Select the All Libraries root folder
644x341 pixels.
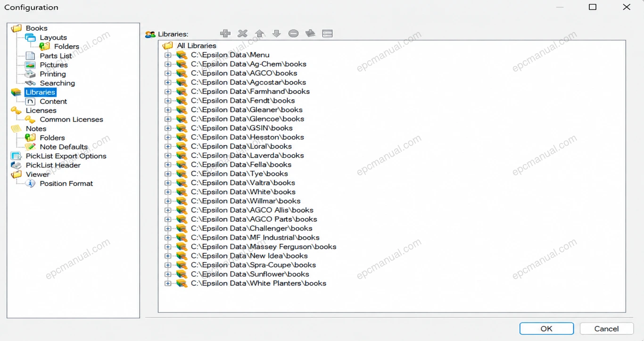click(x=197, y=46)
